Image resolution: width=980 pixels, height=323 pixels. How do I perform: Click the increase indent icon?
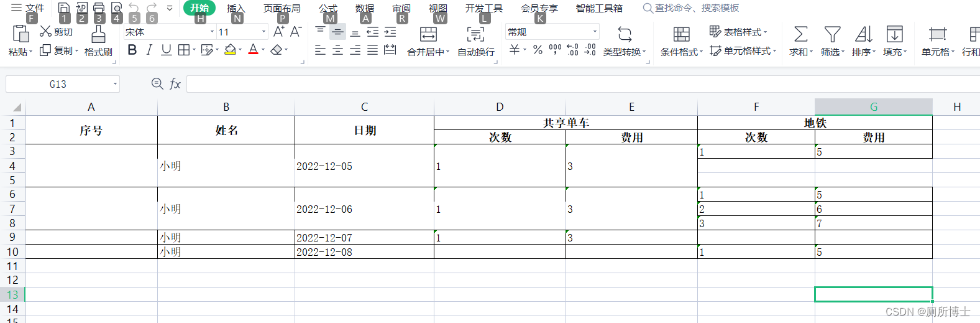pos(390,32)
